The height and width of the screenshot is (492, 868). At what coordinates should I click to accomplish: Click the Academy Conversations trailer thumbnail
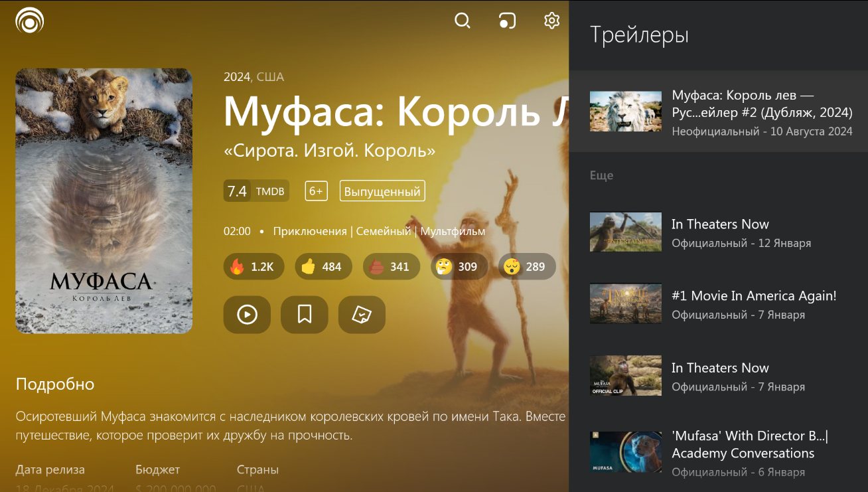click(x=626, y=451)
